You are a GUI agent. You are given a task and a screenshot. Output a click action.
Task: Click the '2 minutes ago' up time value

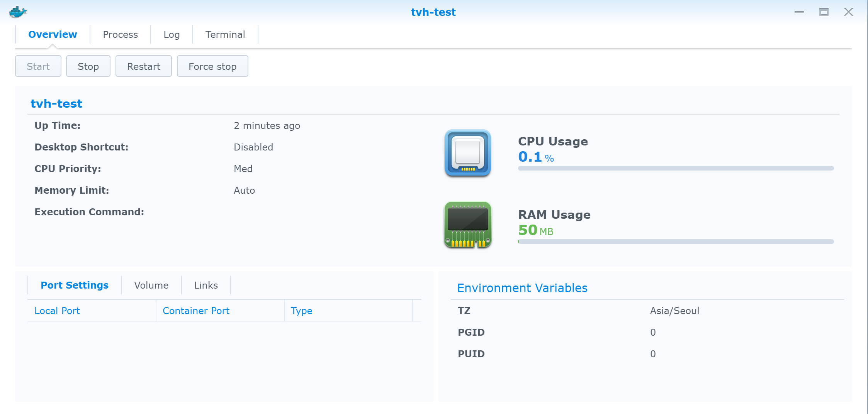click(267, 126)
